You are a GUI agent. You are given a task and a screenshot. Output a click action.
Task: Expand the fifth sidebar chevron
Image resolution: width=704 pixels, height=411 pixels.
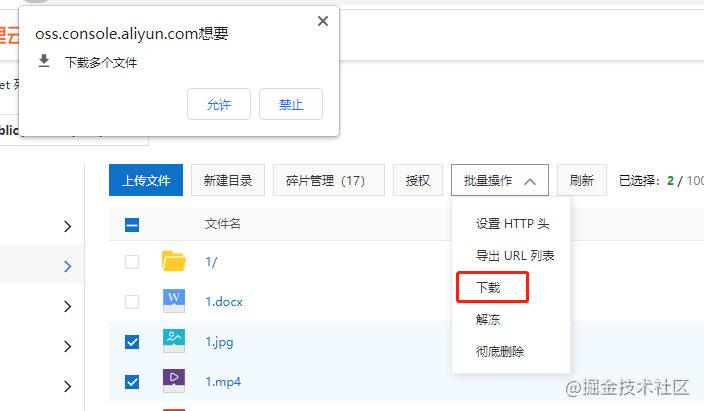tap(68, 386)
